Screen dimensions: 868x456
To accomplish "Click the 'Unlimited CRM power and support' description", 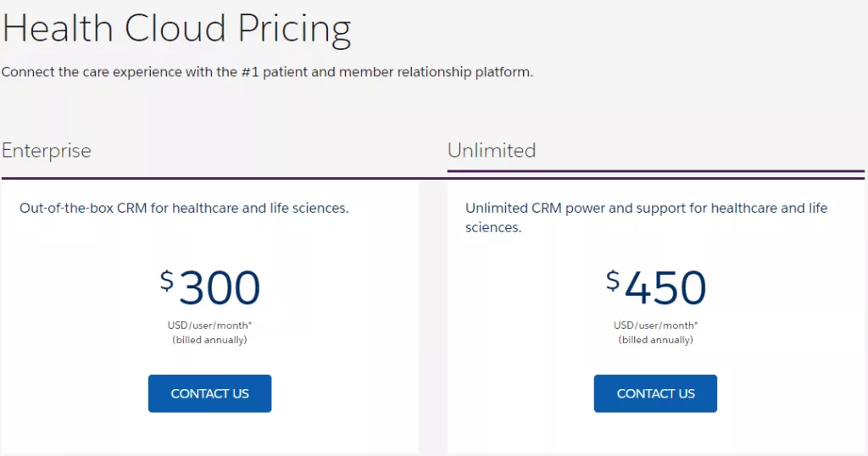I will coord(646,216).
